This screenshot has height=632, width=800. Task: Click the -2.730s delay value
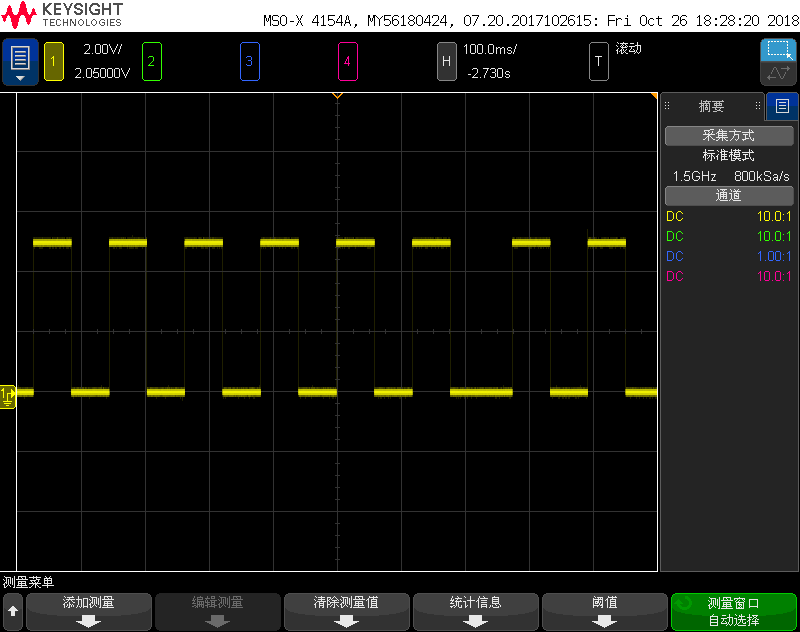tap(489, 73)
